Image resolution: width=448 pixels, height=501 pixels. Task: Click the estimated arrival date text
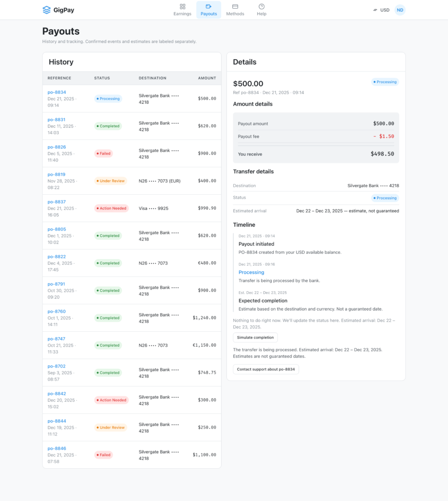(347, 211)
